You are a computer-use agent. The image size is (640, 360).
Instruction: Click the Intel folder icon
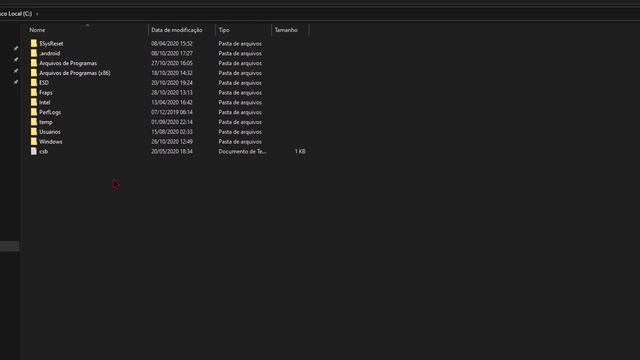pyautogui.click(x=34, y=102)
